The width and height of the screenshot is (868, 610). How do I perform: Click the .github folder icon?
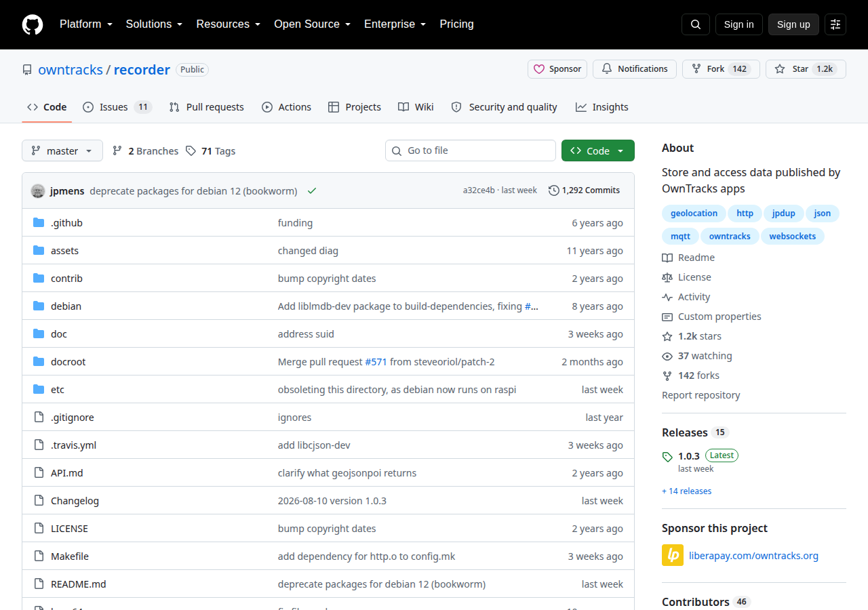(x=39, y=223)
